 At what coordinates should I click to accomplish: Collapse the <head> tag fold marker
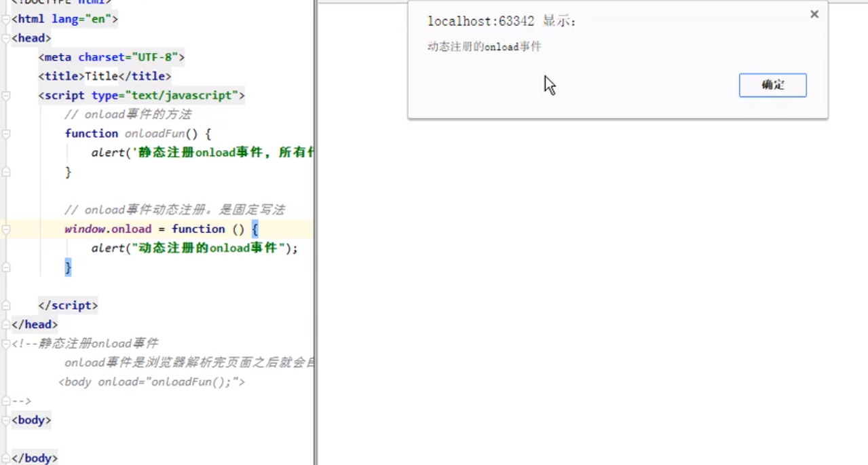tap(6, 38)
